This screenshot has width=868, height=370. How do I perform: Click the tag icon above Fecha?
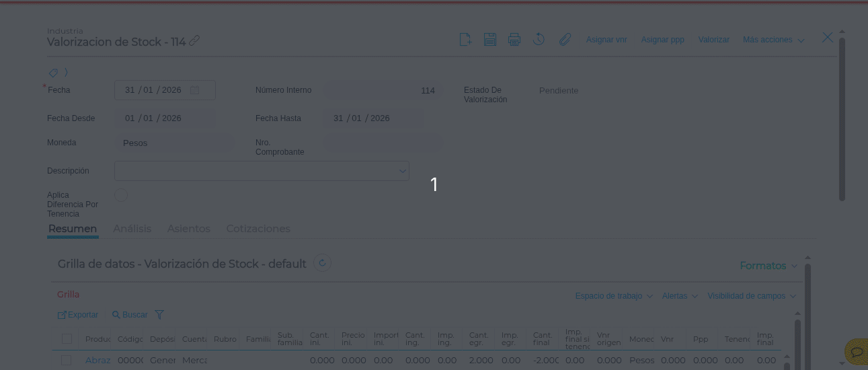point(53,73)
